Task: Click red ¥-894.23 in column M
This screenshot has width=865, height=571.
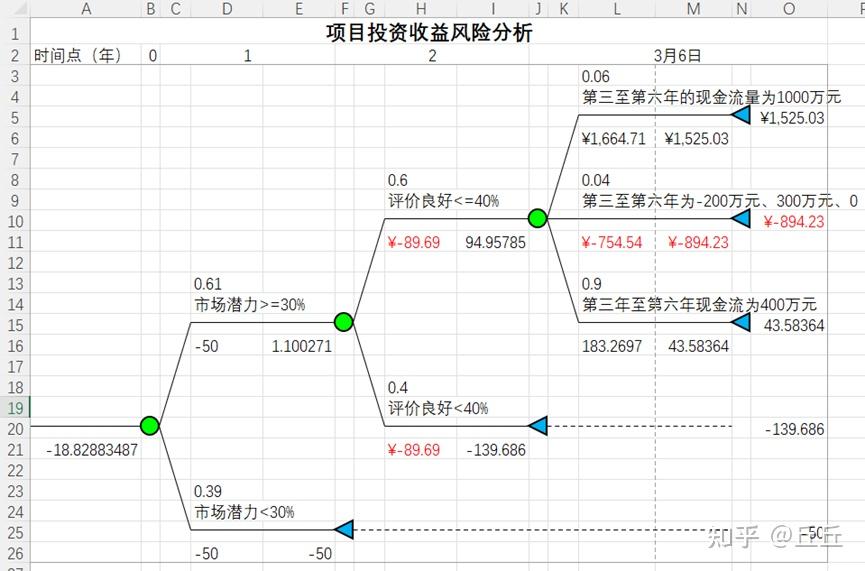Action: (698, 242)
